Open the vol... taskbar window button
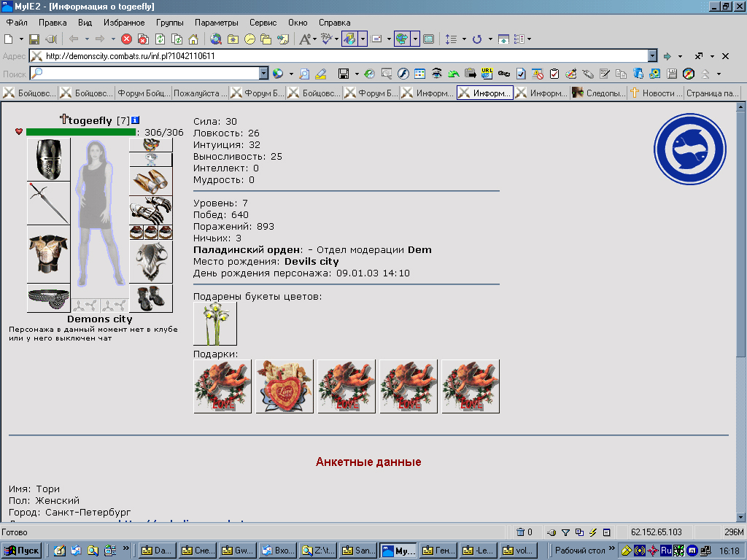The height and width of the screenshot is (560, 747). point(519,551)
